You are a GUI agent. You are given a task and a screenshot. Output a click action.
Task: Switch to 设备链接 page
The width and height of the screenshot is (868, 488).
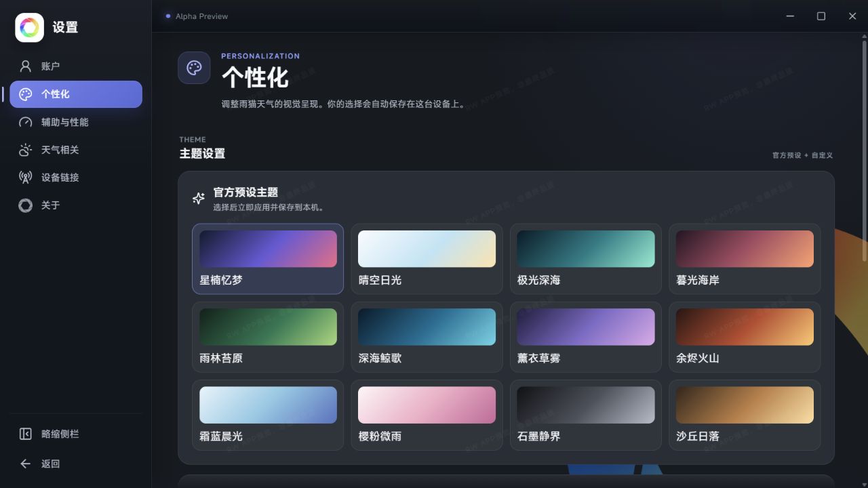(x=76, y=178)
